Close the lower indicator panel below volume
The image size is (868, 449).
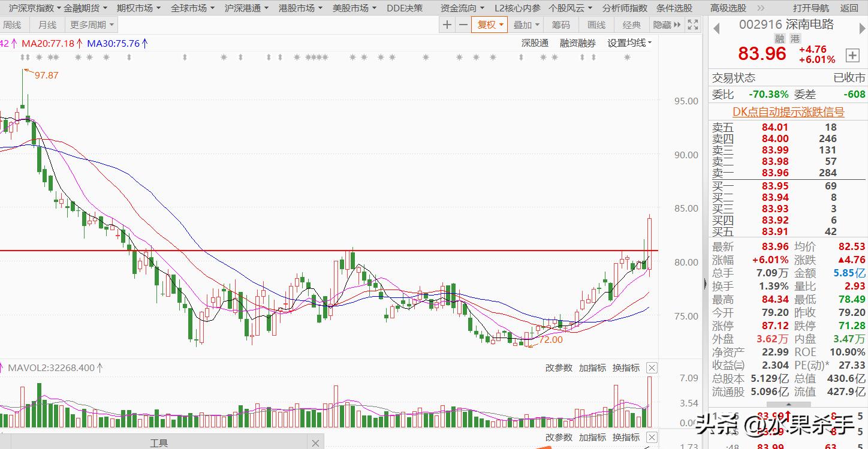pyautogui.click(x=652, y=437)
